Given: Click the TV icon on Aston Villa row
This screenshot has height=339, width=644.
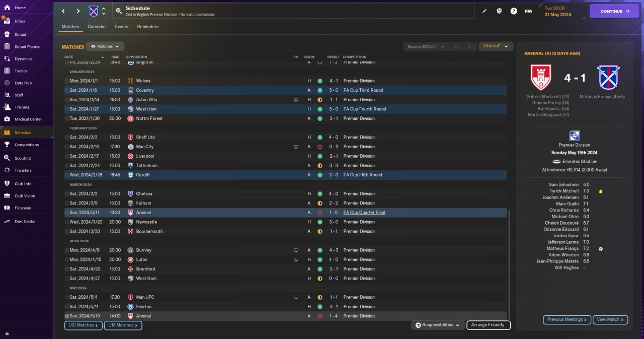Looking at the screenshot, I should tap(296, 100).
